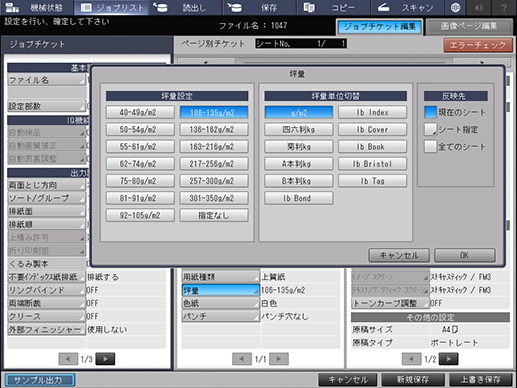The width and height of the screenshot is (517, 388).
Task: Set weight unit to lb Bristol
Action: click(x=373, y=164)
